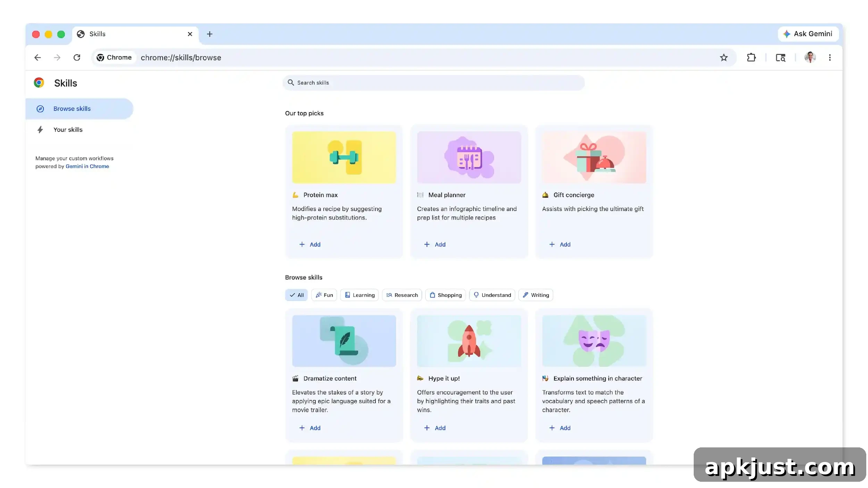Open the Hype it up rocket thumbnail
868x488 pixels.
469,341
